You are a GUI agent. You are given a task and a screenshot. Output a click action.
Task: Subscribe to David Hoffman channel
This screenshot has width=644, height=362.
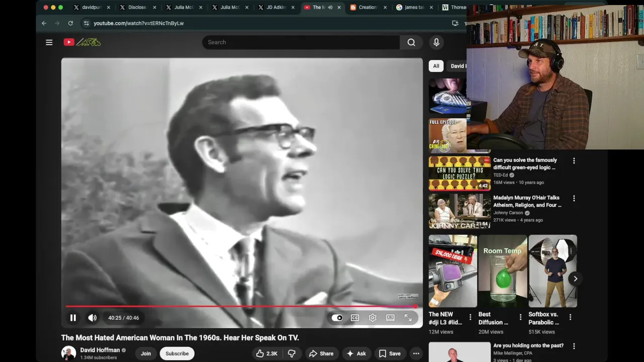[177, 353]
